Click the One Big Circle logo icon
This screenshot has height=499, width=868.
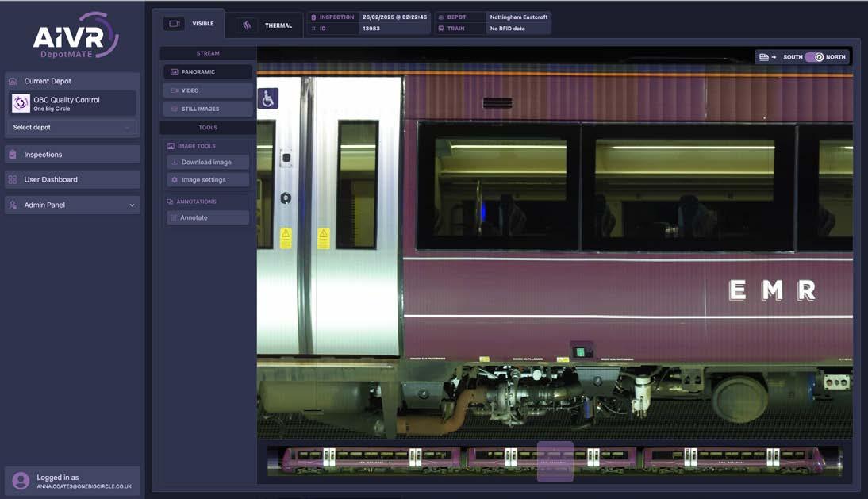coord(21,103)
